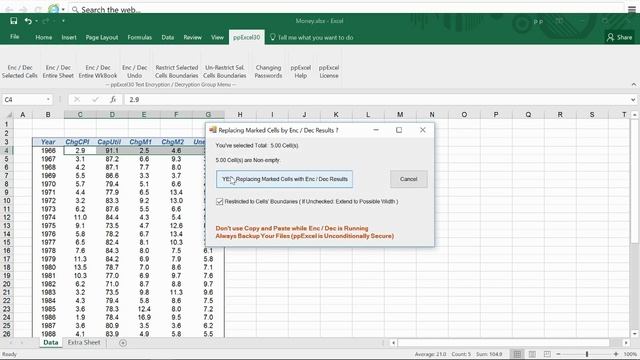640x360 pixels.
Task: Switch to the Home ribbon tab
Action: click(x=44, y=37)
